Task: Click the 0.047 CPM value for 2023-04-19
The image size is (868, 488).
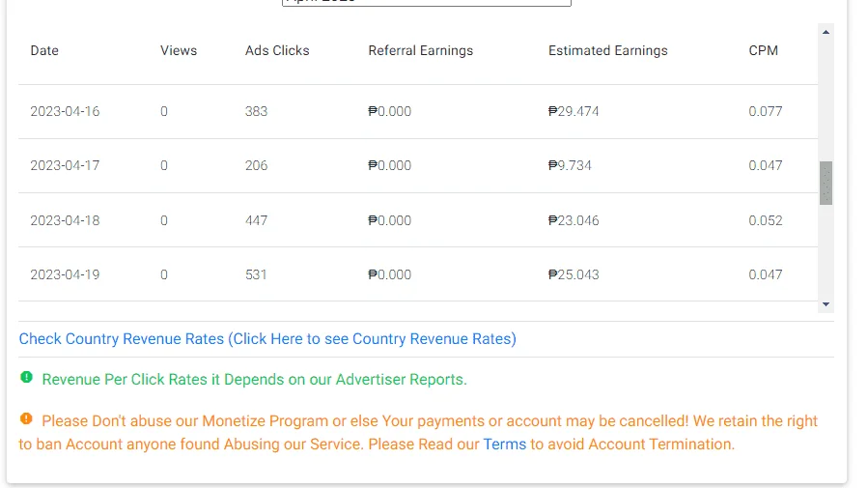Action: pyautogui.click(x=766, y=274)
